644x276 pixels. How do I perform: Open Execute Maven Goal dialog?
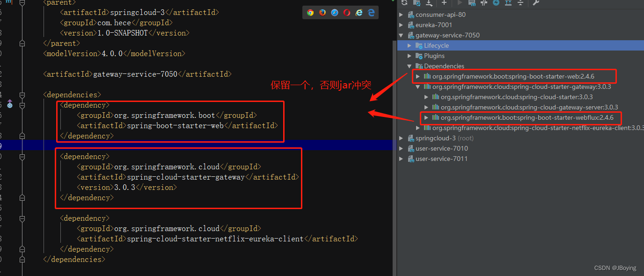coord(472,3)
